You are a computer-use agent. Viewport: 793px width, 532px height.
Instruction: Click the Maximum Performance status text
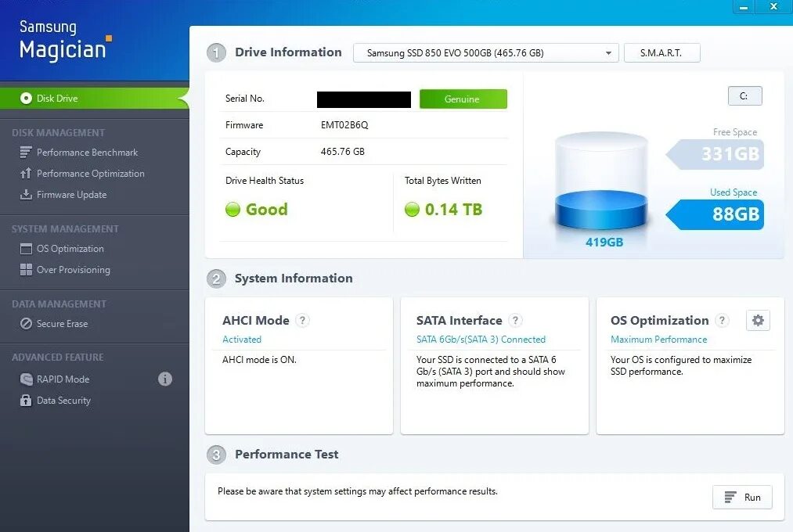(658, 340)
